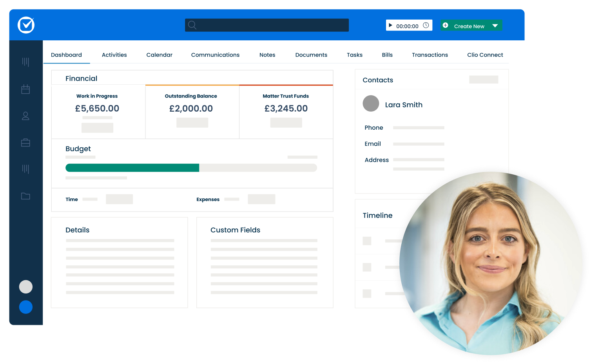Open Lara Smith contact link

[404, 105]
